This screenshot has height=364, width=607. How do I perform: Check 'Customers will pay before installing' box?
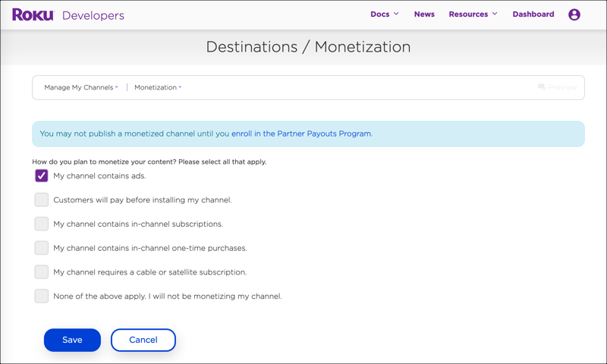(42, 200)
